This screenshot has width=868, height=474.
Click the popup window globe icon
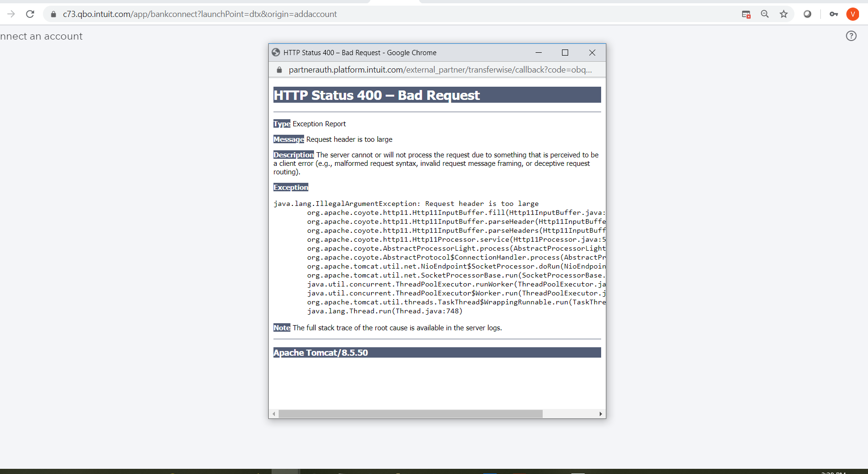[276, 52]
